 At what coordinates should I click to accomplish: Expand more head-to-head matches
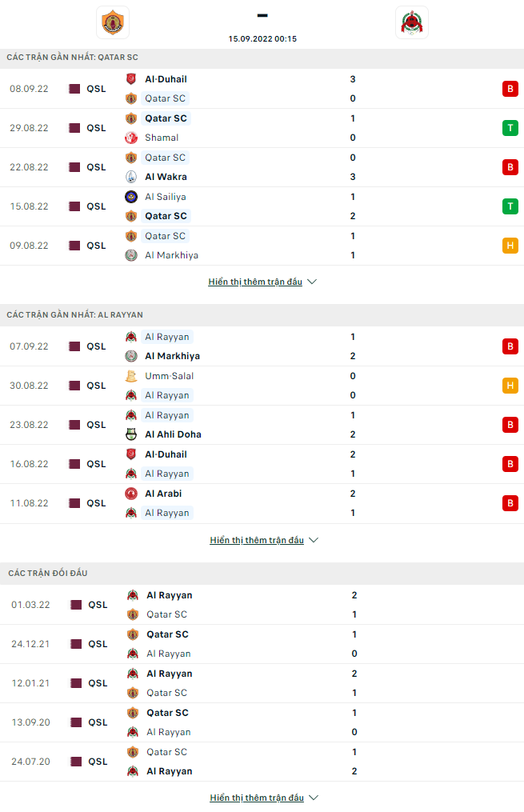point(263,798)
